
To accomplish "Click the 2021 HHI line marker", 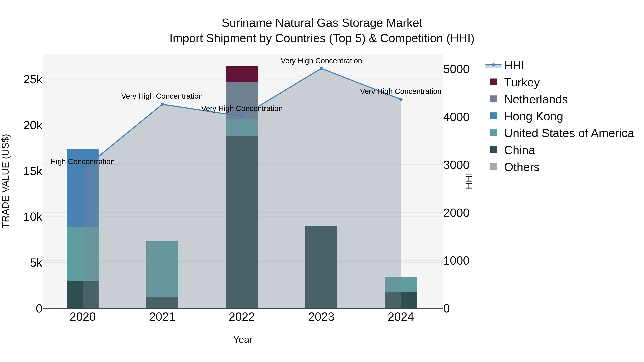I will 162,104.
